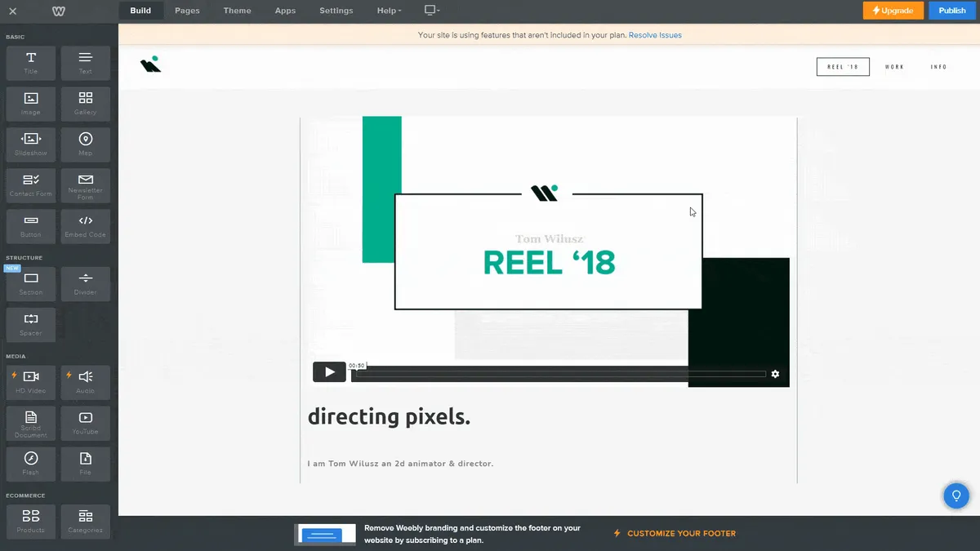The width and height of the screenshot is (980, 551).
Task: Open the Help dropdown menu
Action: pyautogui.click(x=389, y=11)
